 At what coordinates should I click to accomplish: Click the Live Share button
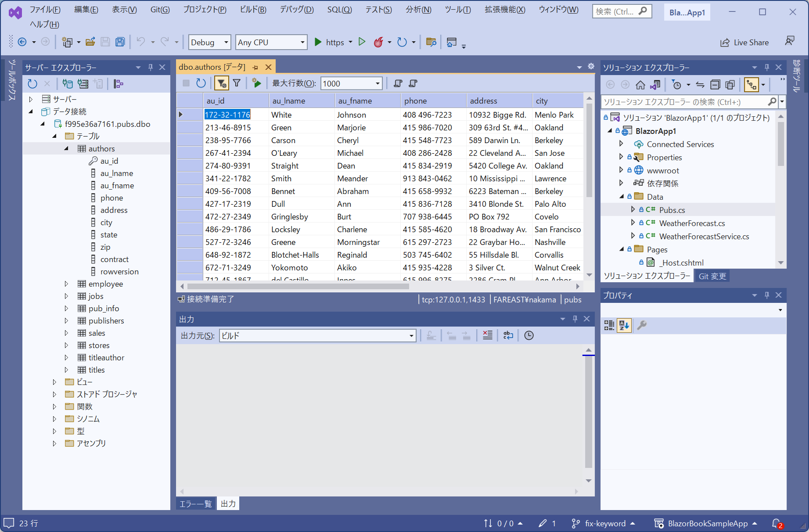click(744, 42)
